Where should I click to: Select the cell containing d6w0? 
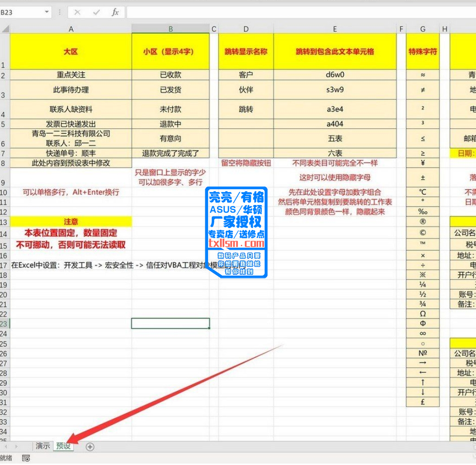click(x=335, y=75)
